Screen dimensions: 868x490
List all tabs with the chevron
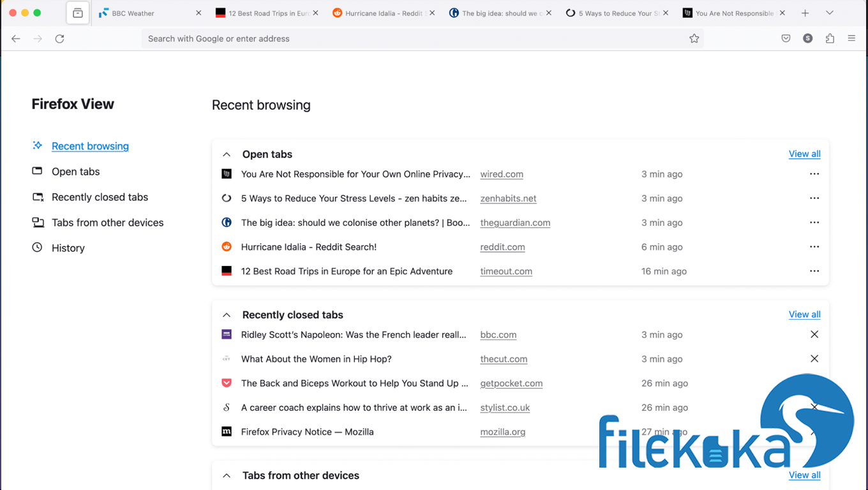tap(830, 13)
